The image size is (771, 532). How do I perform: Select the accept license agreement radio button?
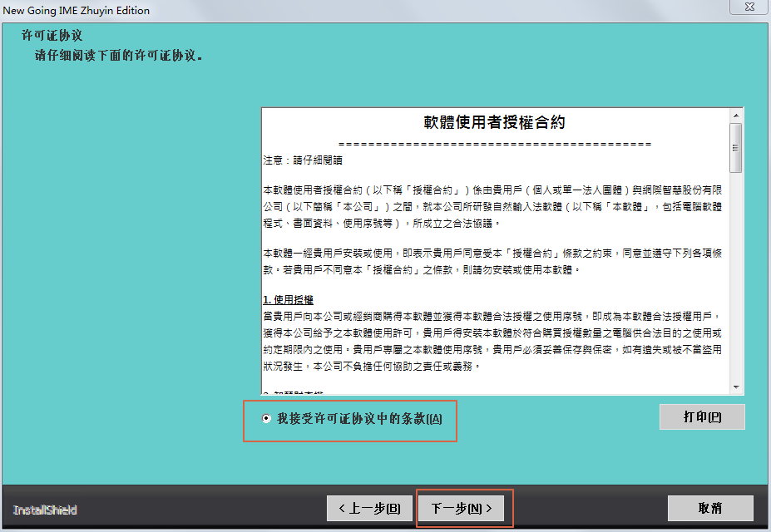(x=266, y=418)
